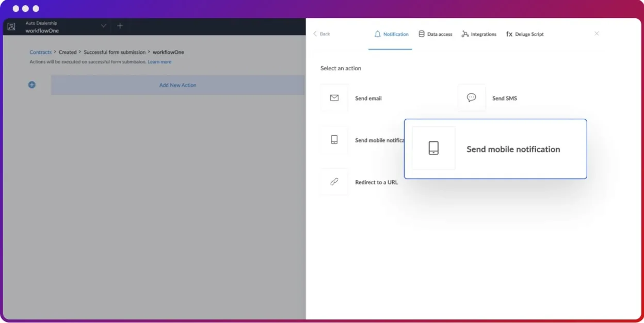Click the blue plus circle beside Add New Action
Screen dimensions: 644x323
tap(31, 85)
